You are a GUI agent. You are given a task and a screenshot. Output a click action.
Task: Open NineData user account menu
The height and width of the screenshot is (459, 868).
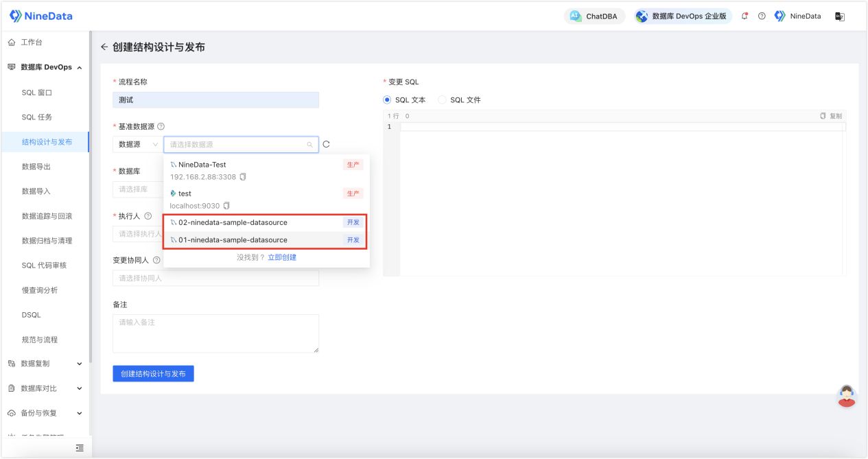coord(797,16)
